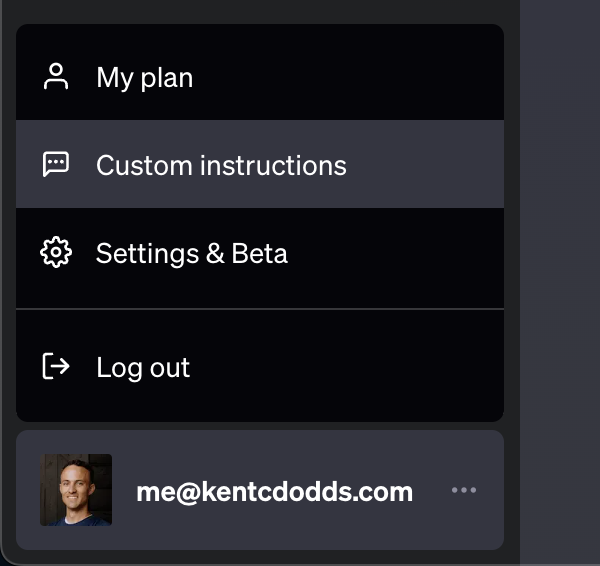The width and height of the screenshot is (600, 566).
Task: Click the three-dot ellipsis icon beside the email
Action: 464,490
